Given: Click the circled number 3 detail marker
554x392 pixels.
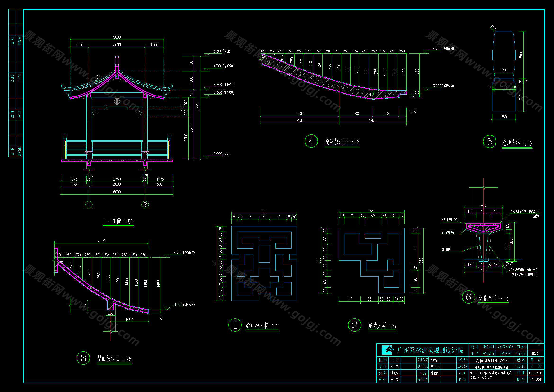Looking at the screenshot, I should click(83, 358).
